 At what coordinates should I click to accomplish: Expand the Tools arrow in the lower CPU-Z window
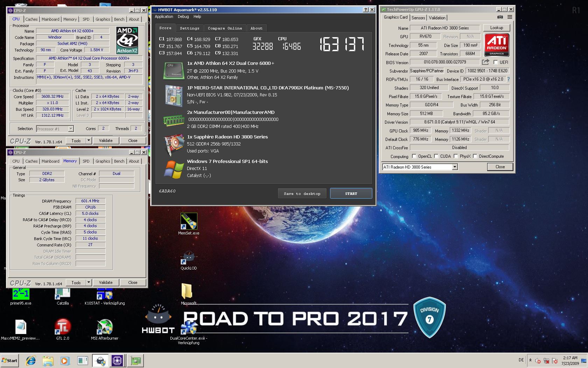pos(89,282)
